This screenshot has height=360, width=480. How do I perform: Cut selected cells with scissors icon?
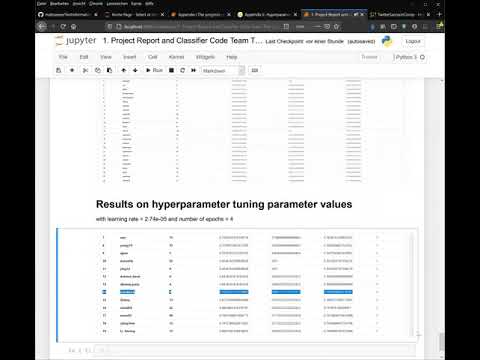coord(85,70)
